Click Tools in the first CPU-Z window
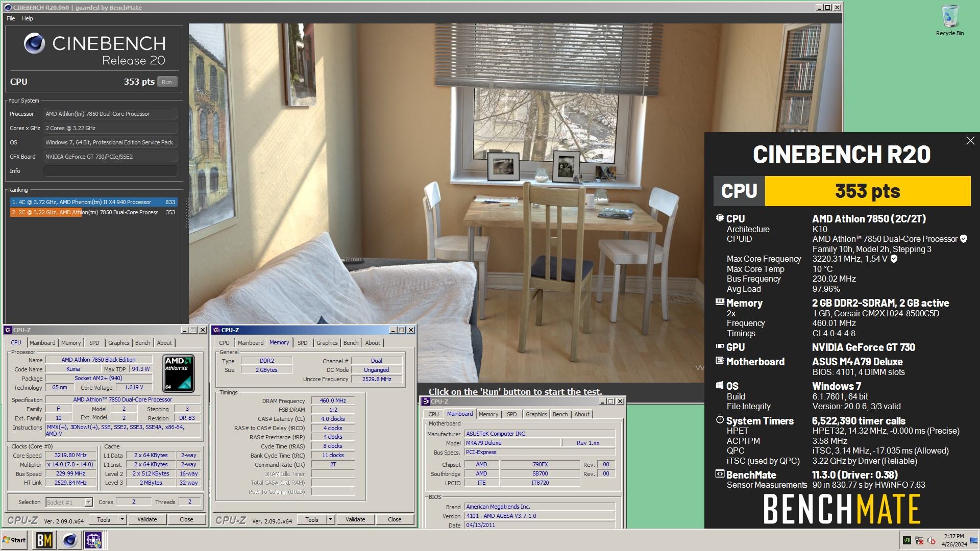Viewport: 980px width, 551px height. (104, 519)
